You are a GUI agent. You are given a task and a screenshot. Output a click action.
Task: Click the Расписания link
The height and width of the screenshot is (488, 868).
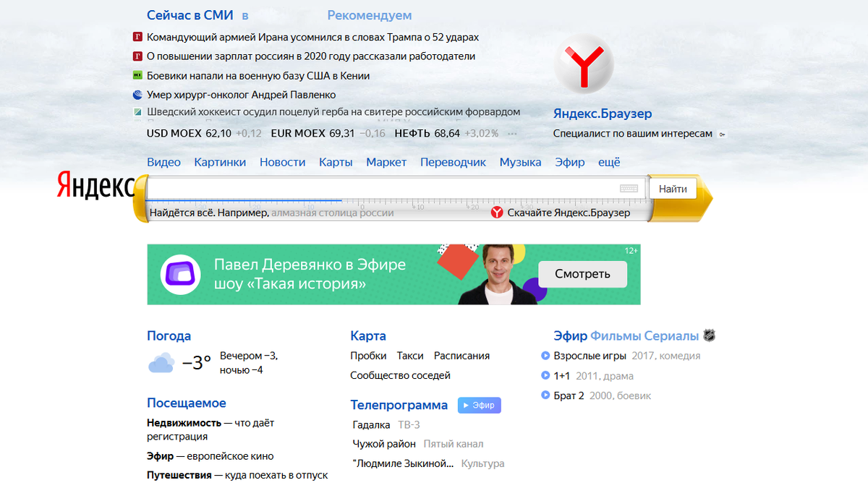click(461, 356)
